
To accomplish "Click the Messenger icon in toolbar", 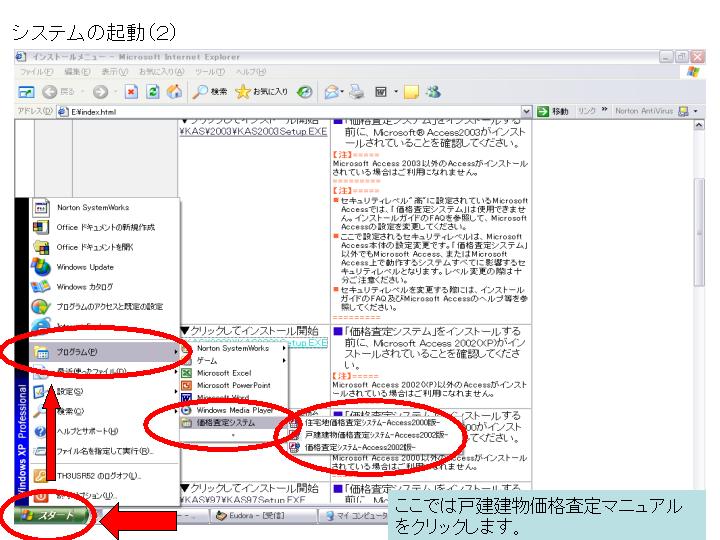I will 433,92.
